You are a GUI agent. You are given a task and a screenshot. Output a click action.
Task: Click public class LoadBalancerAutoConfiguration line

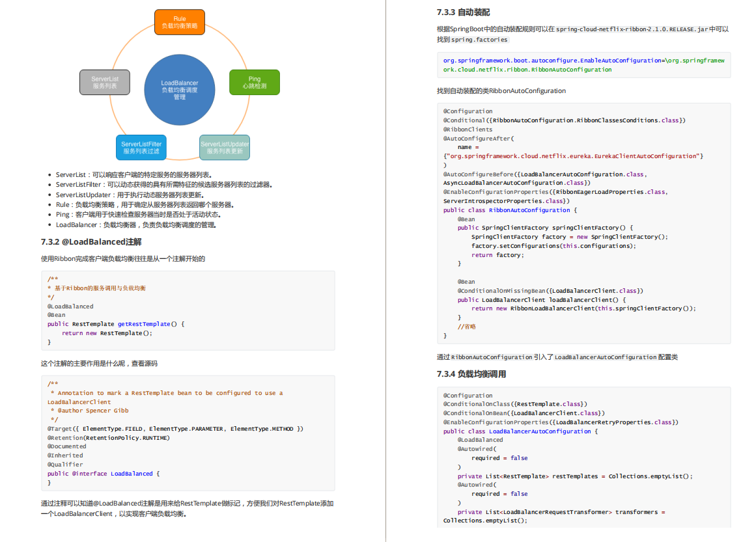click(x=520, y=431)
